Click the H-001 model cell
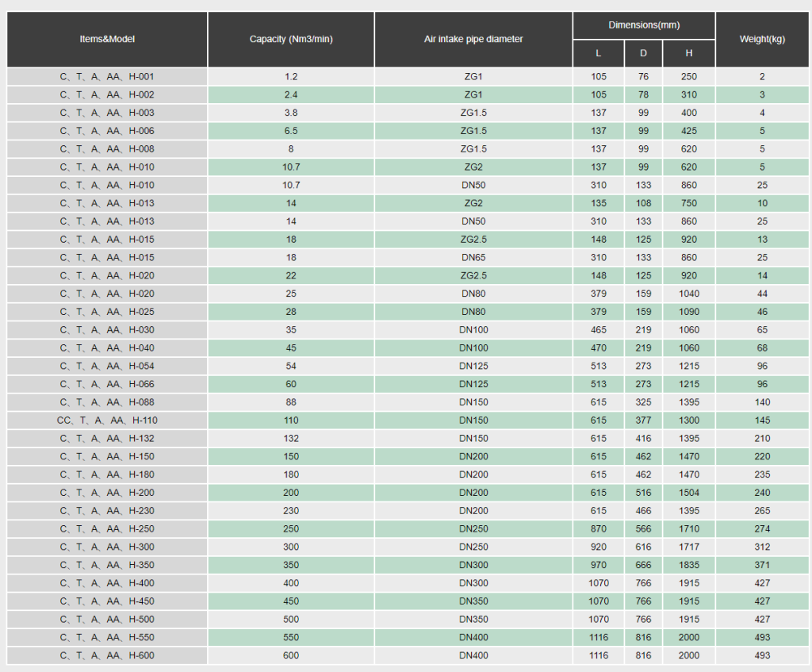This screenshot has height=672, width=812. point(107,77)
